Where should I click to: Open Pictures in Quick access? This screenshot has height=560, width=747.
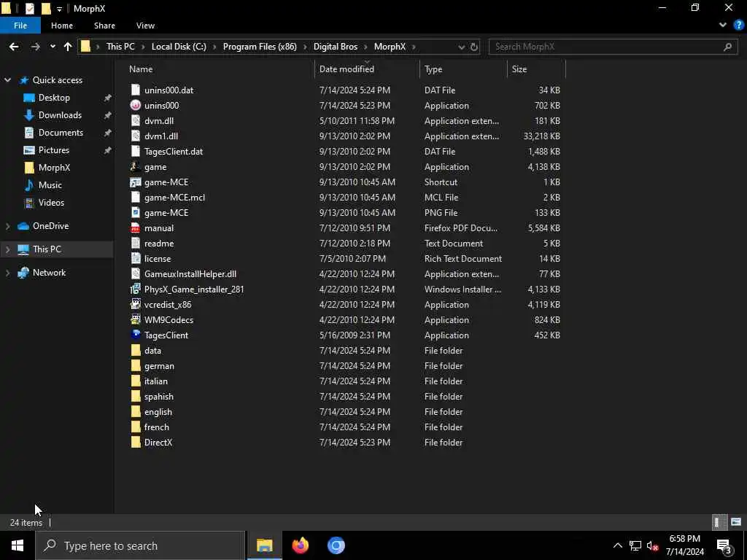(54, 150)
